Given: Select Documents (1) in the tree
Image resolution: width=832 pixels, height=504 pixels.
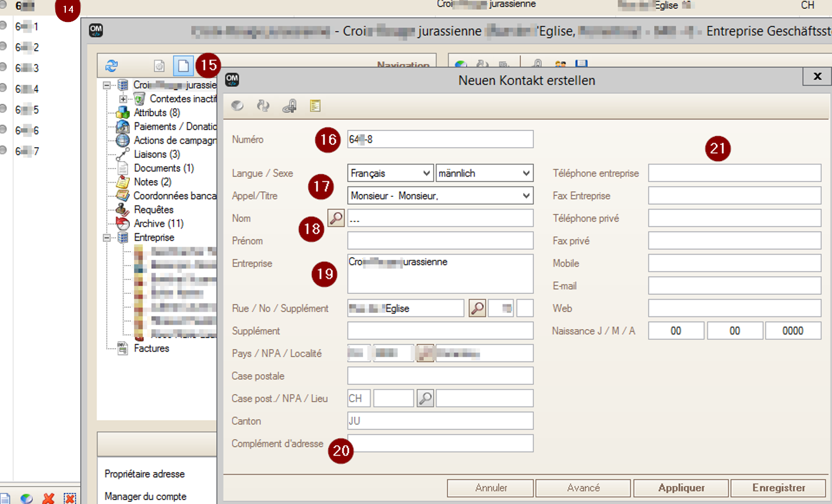Looking at the screenshot, I should [x=164, y=168].
